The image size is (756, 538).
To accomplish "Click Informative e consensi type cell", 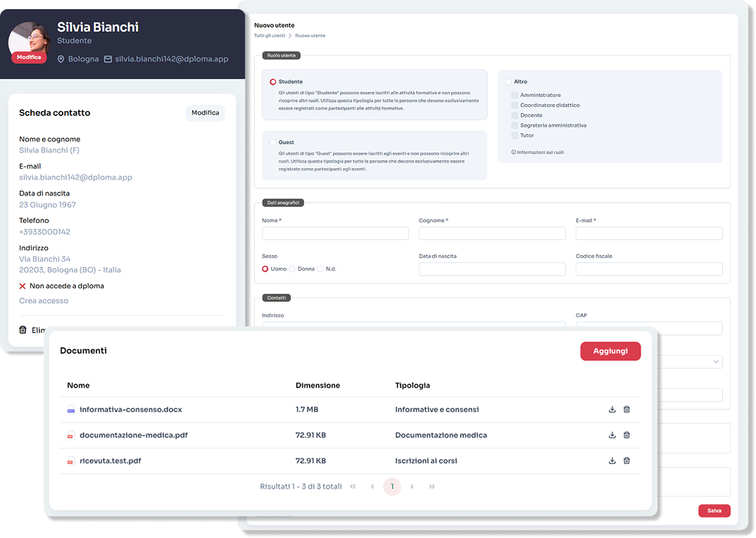I will coord(437,409).
